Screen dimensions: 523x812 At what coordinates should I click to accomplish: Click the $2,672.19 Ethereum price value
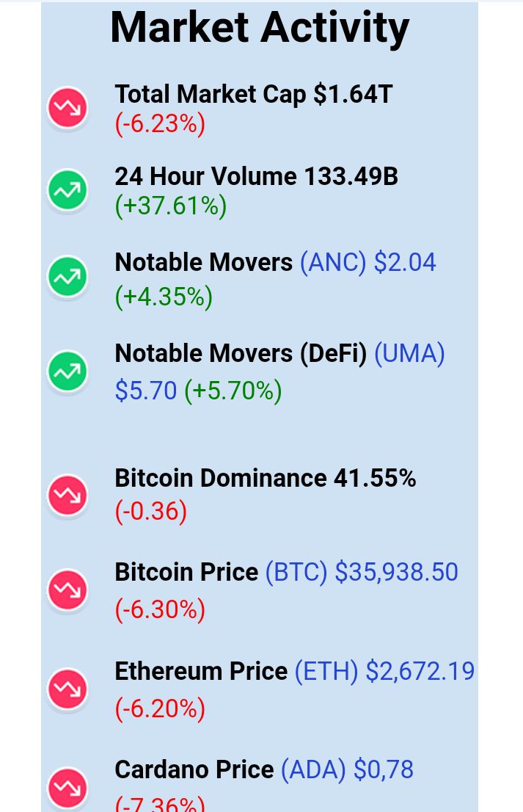[x=420, y=671]
